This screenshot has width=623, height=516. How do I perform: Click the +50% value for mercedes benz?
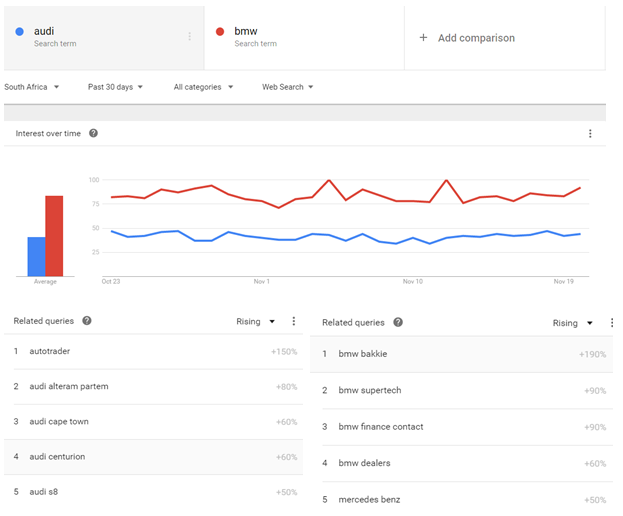tap(595, 500)
